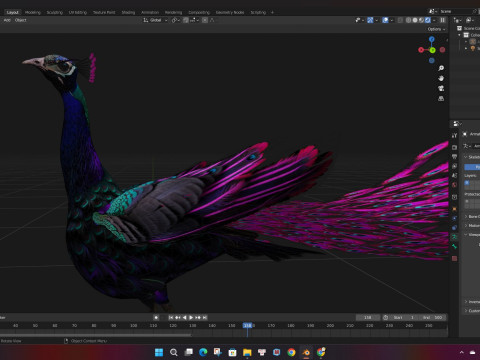Click the red X axis gizmo ball
Viewport: 480px width, 360px height.
pos(421,50)
